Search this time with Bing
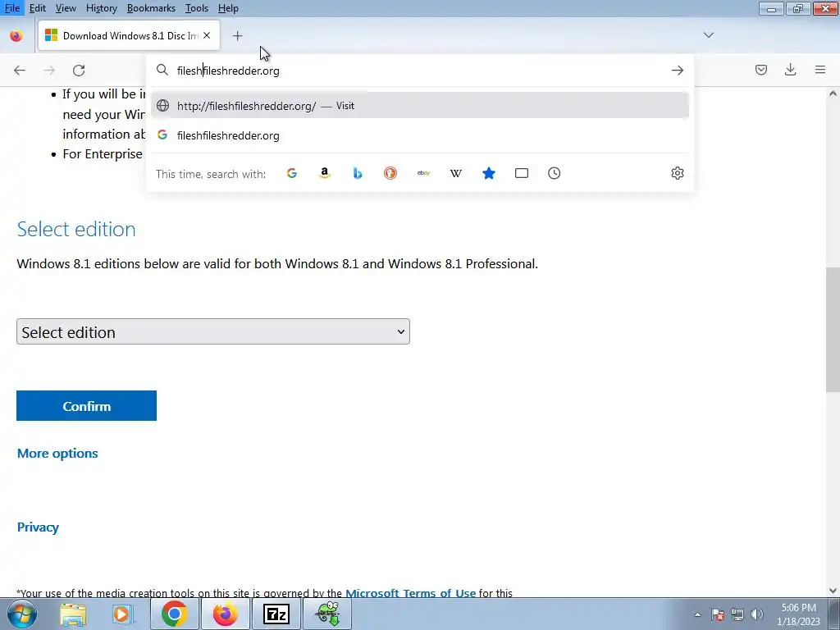Screen dimensions: 840x630 [358, 173]
